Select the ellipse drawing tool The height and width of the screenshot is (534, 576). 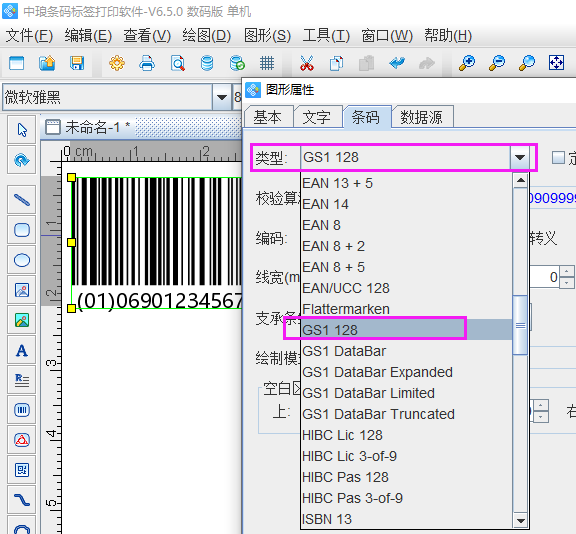(x=22, y=260)
